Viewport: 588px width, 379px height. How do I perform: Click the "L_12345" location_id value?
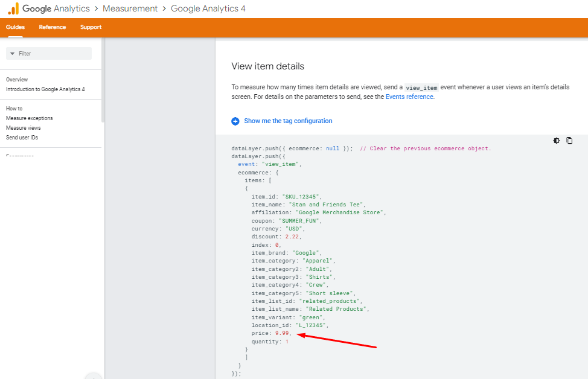pos(312,325)
